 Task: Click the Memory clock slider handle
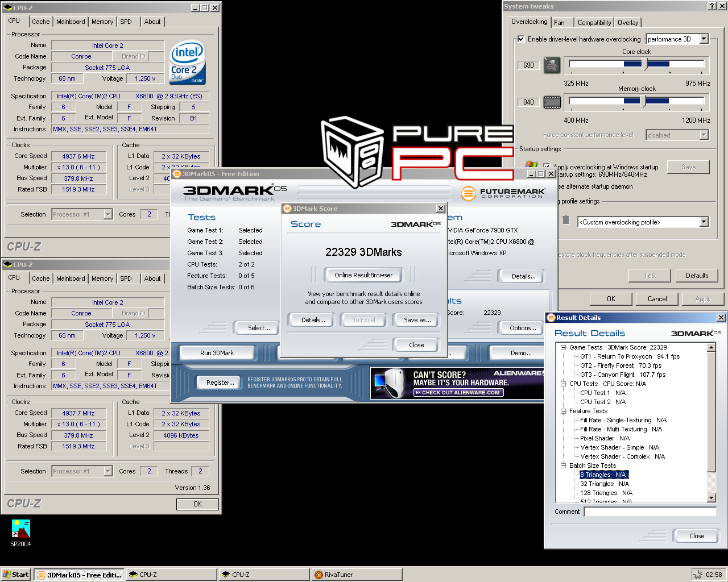pyautogui.click(x=643, y=101)
